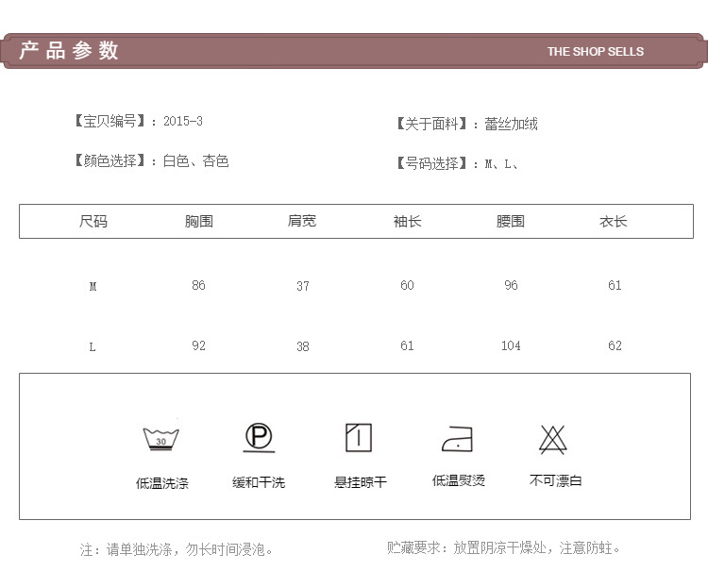The height and width of the screenshot is (588, 708).
Task: Click the 白色、杏色 color choice text
Action: tap(195, 161)
